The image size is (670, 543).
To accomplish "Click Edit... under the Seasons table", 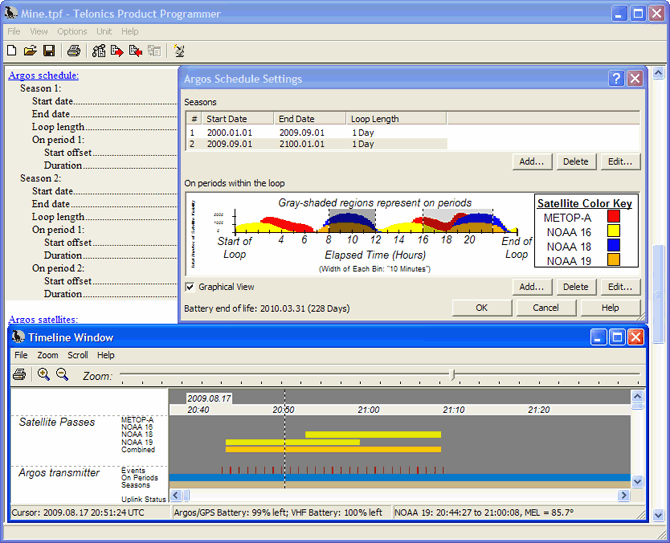I will (x=620, y=161).
